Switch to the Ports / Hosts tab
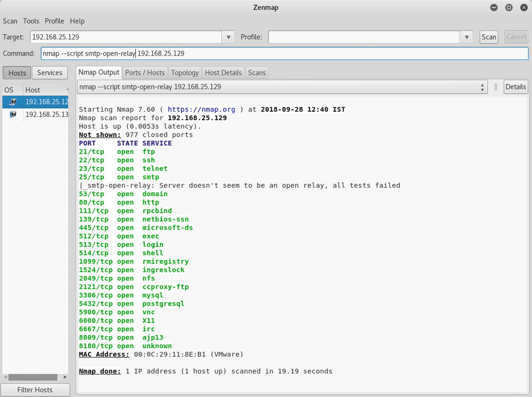Image resolution: width=532 pixels, height=397 pixels. [x=145, y=73]
